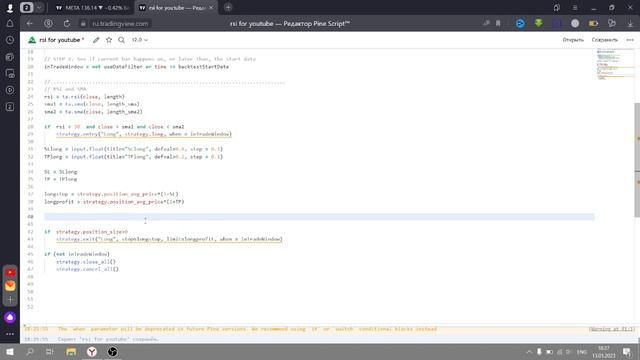This screenshot has width=640, height=360.
Task: Open the grey round extension icon
Action: (575, 24)
